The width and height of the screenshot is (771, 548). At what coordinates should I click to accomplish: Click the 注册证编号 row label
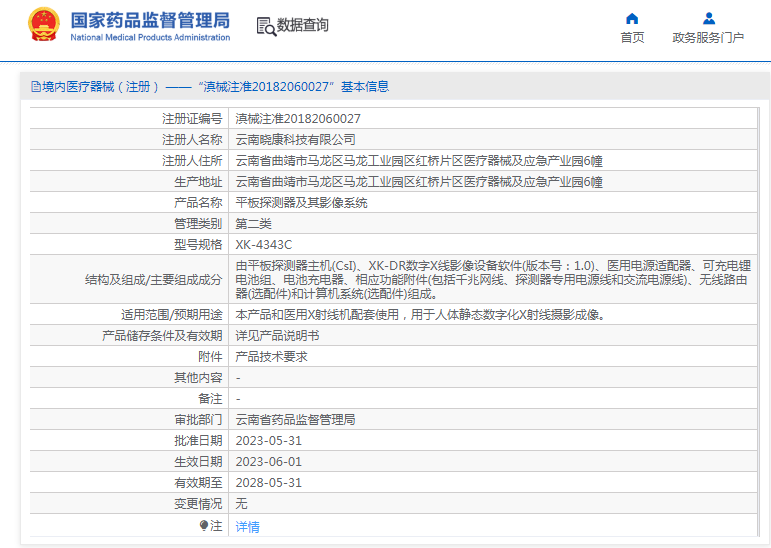(192, 119)
